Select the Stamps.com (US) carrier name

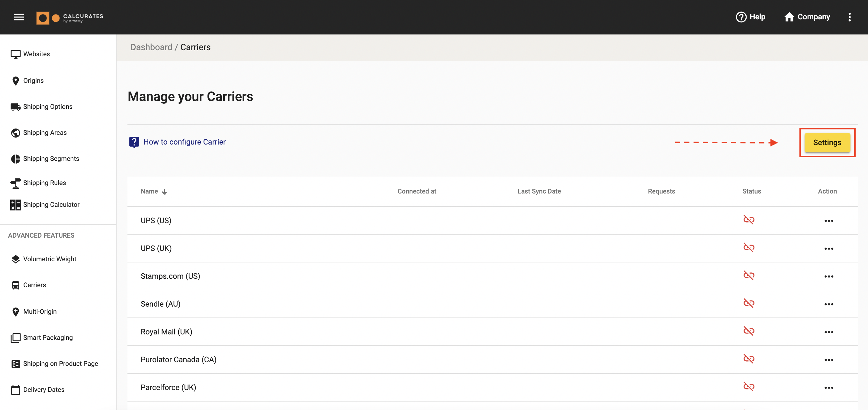[x=170, y=276]
